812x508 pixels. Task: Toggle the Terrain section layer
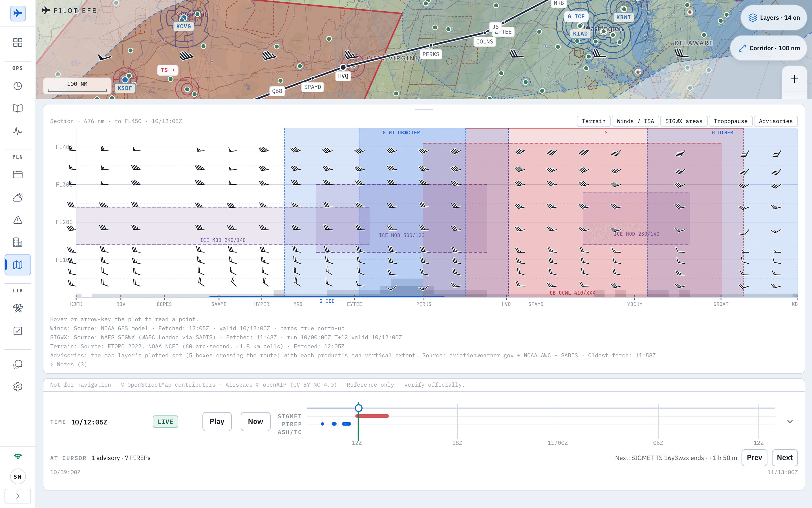[x=593, y=121]
